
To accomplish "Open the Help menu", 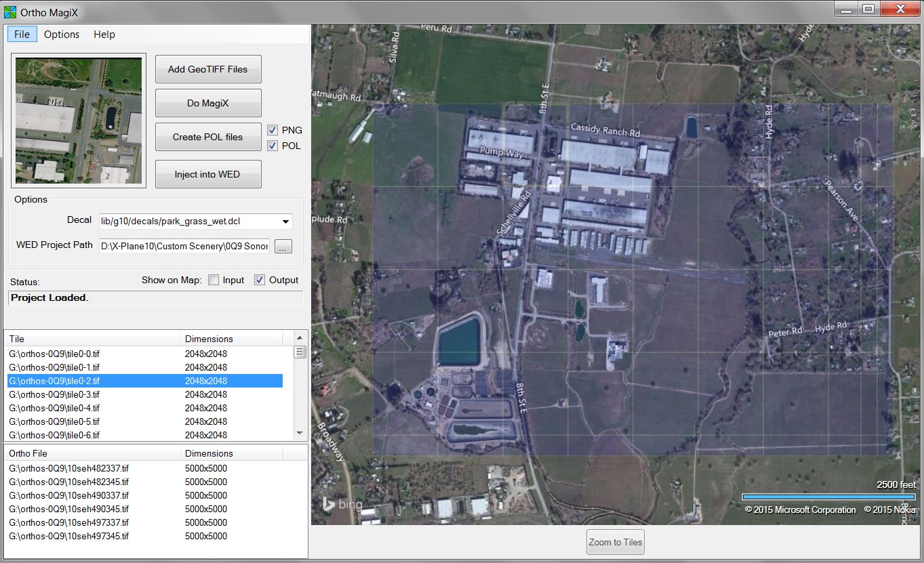I will click(x=104, y=35).
